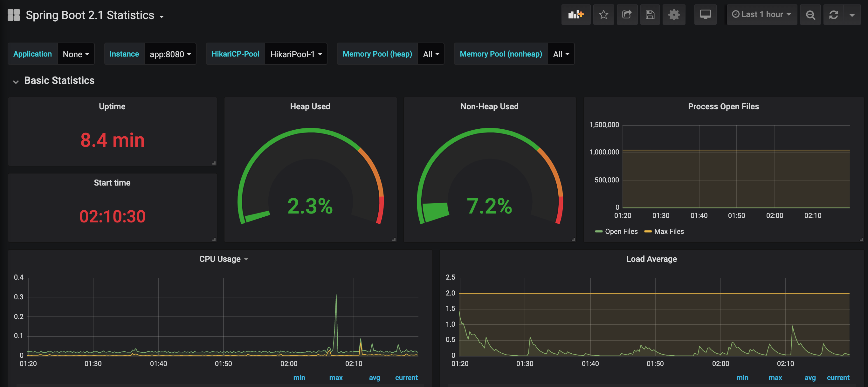Sort CPU Usage legend by max

tap(336, 377)
